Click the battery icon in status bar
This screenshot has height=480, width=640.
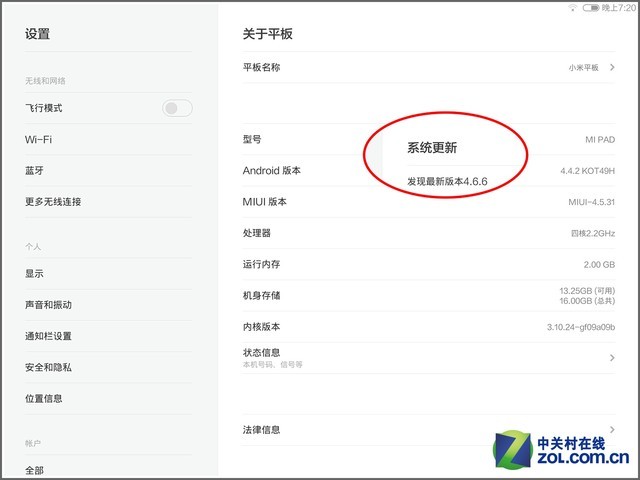591,7
